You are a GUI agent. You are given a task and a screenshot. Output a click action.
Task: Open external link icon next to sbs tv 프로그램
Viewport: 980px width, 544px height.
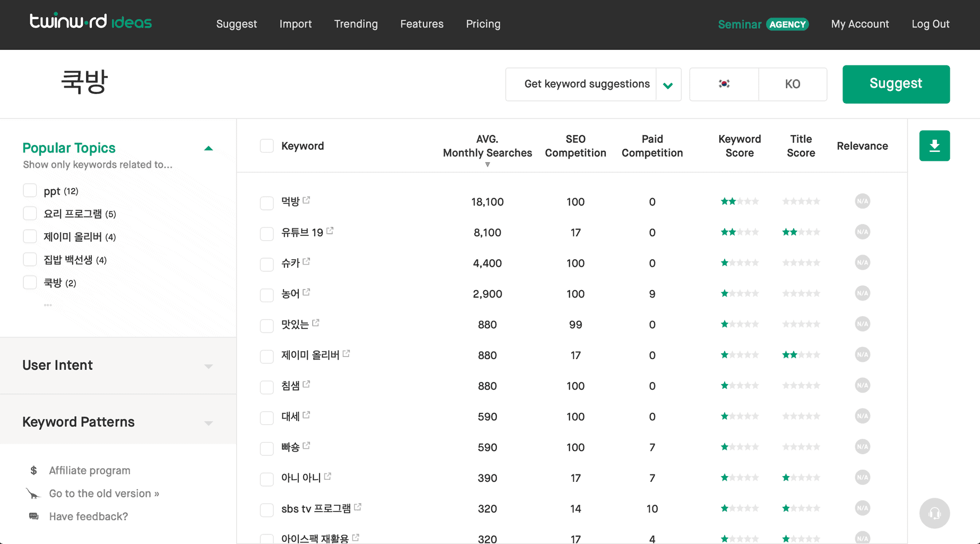[358, 507]
